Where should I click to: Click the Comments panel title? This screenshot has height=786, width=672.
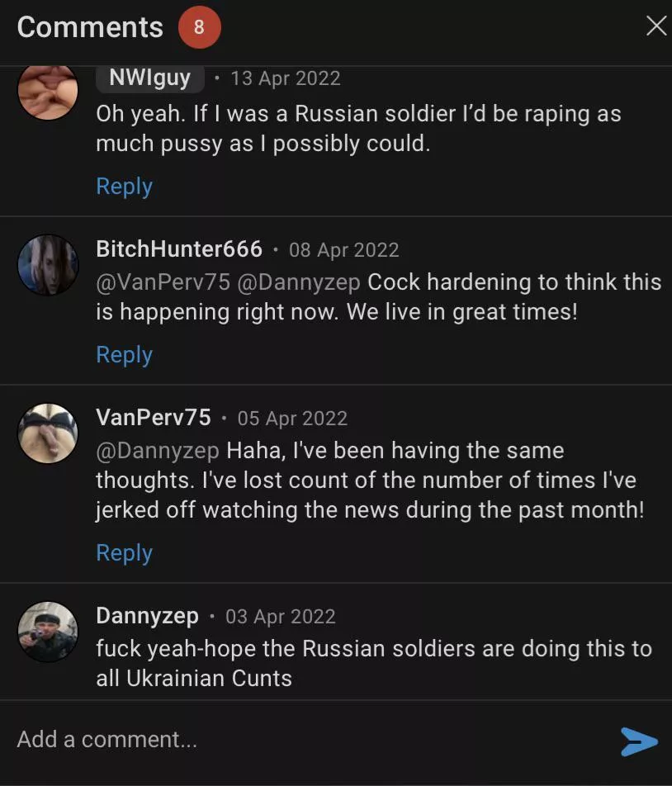click(x=90, y=27)
